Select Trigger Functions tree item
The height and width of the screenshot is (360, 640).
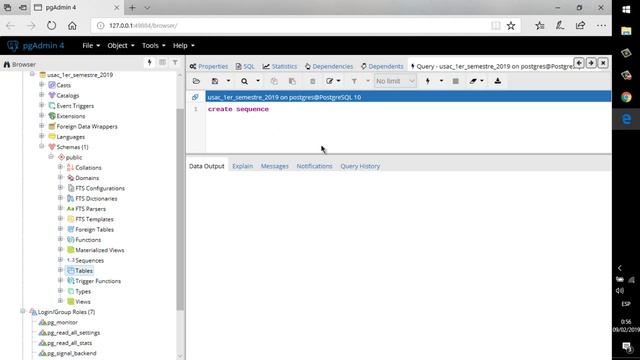point(94,281)
